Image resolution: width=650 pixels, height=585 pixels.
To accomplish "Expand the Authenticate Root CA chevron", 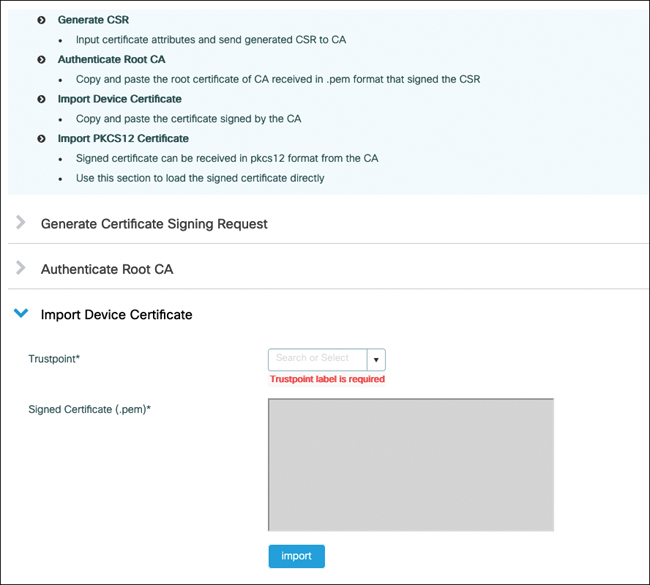I will [x=21, y=269].
